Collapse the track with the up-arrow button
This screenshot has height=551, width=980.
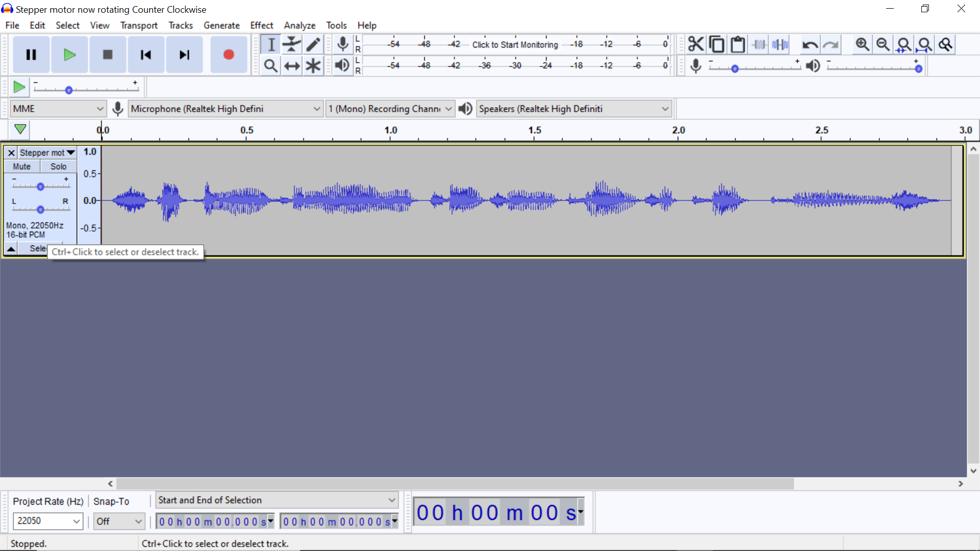[x=11, y=248]
